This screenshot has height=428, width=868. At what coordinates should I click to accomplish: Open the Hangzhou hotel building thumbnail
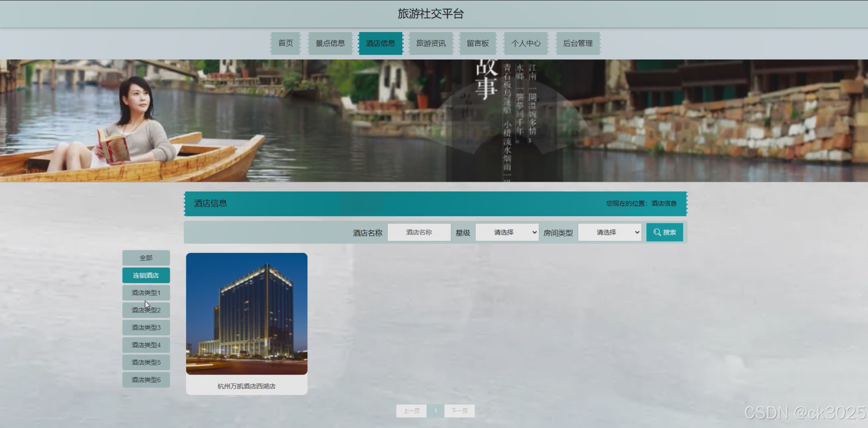click(247, 313)
